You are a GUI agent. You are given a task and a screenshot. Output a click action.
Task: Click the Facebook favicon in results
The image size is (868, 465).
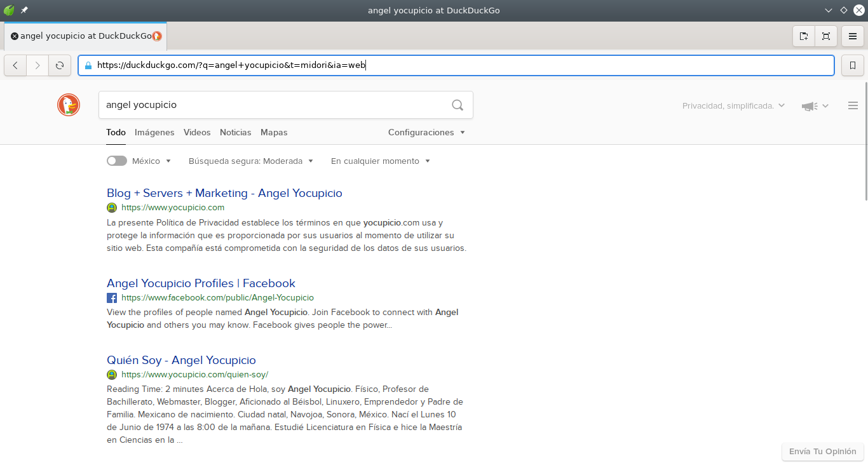pyautogui.click(x=112, y=298)
